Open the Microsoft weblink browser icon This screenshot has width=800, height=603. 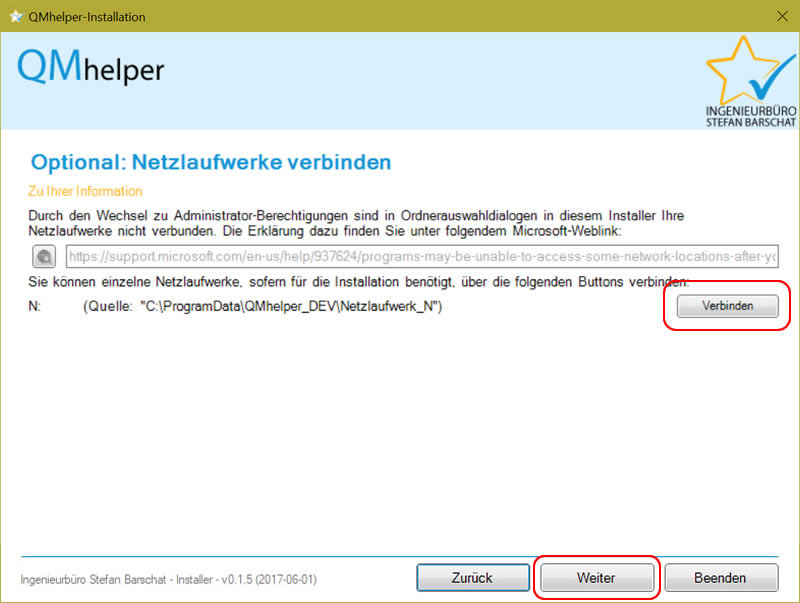pyautogui.click(x=44, y=256)
